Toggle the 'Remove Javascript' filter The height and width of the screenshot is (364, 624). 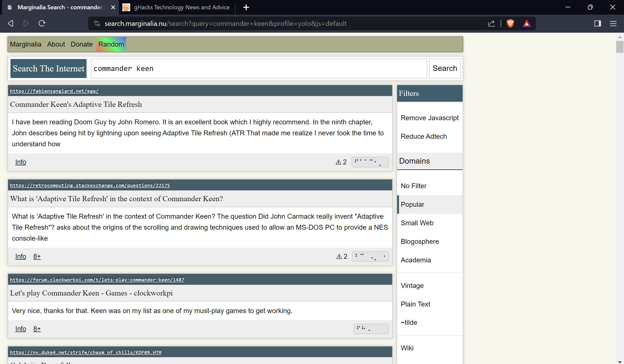[x=430, y=118]
